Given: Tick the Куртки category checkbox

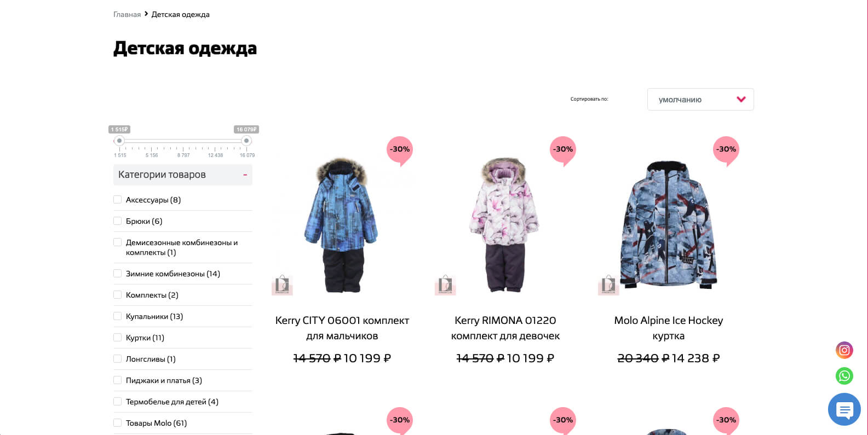Looking at the screenshot, I should [117, 338].
